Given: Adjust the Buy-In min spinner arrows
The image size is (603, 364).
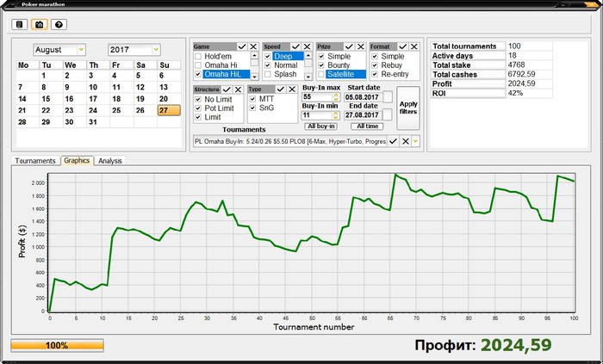Looking at the screenshot, I should click(336, 114).
